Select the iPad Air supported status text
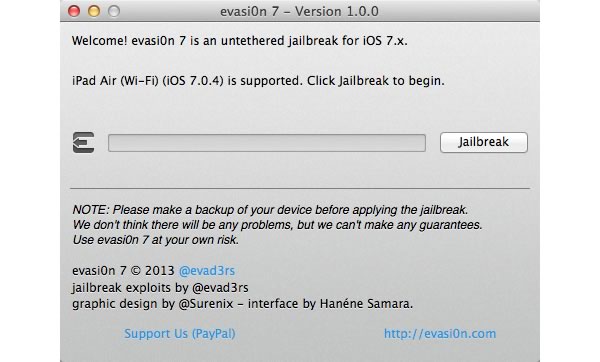600x362 pixels. (258, 81)
